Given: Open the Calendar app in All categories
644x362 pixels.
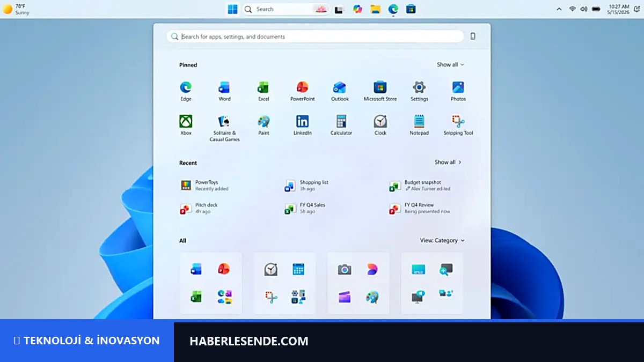Looking at the screenshot, I should tap(298, 269).
